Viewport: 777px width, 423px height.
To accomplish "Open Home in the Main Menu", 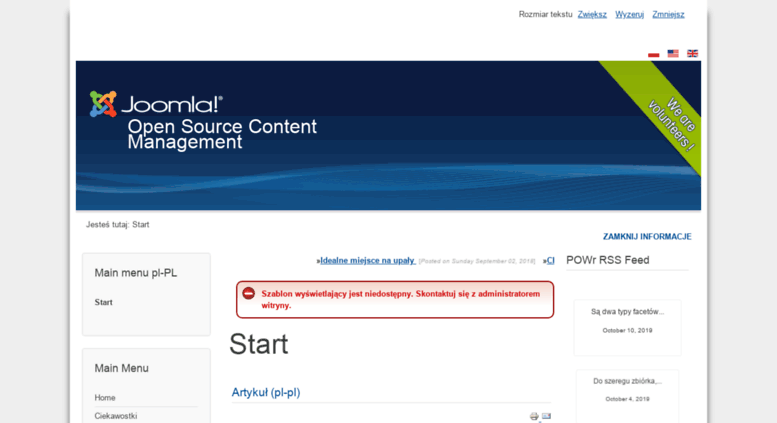I will (x=105, y=398).
